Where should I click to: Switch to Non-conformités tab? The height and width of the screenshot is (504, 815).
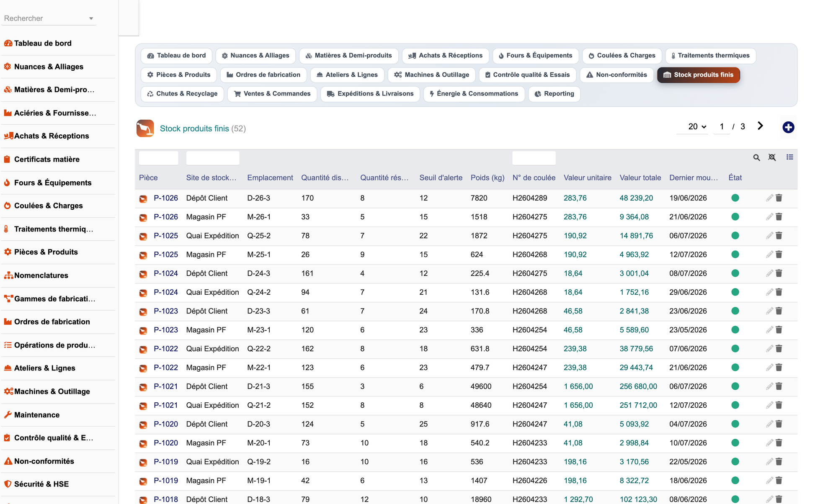click(616, 75)
